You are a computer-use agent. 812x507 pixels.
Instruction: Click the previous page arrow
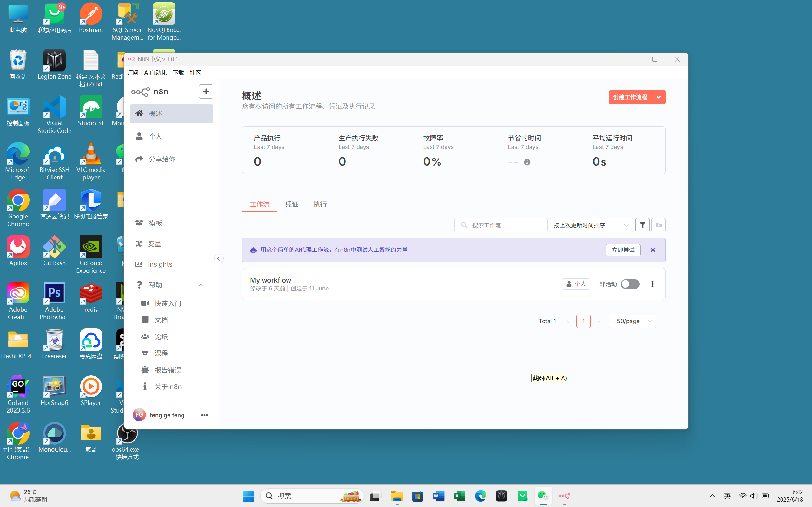(568, 321)
